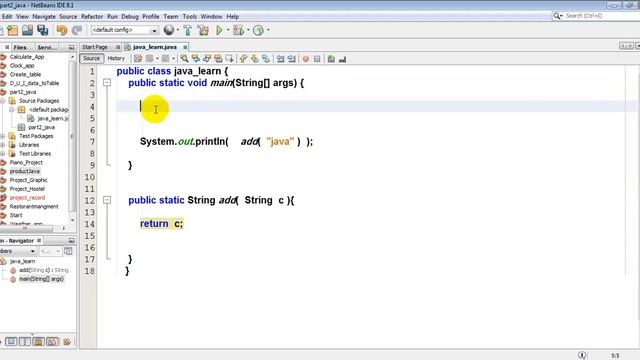
Task: Open the Help menu
Action: click(232, 17)
